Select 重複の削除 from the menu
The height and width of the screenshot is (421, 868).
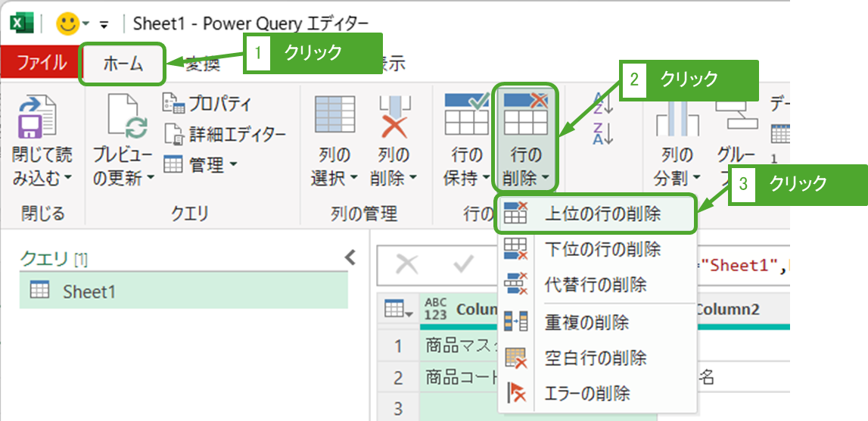pyautogui.click(x=586, y=323)
